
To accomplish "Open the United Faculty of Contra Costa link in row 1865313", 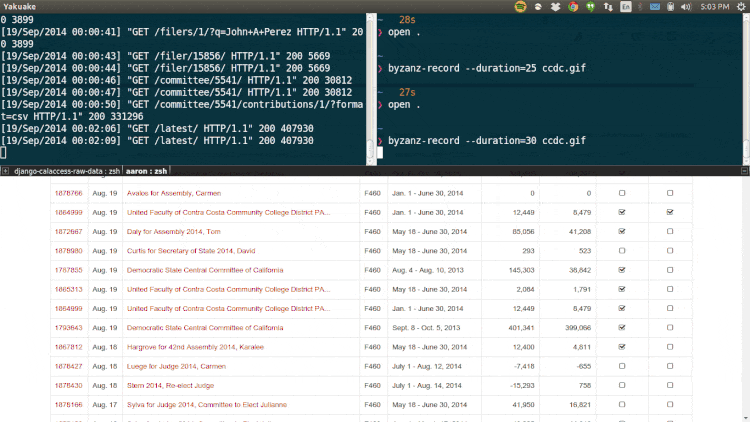I will point(228,289).
